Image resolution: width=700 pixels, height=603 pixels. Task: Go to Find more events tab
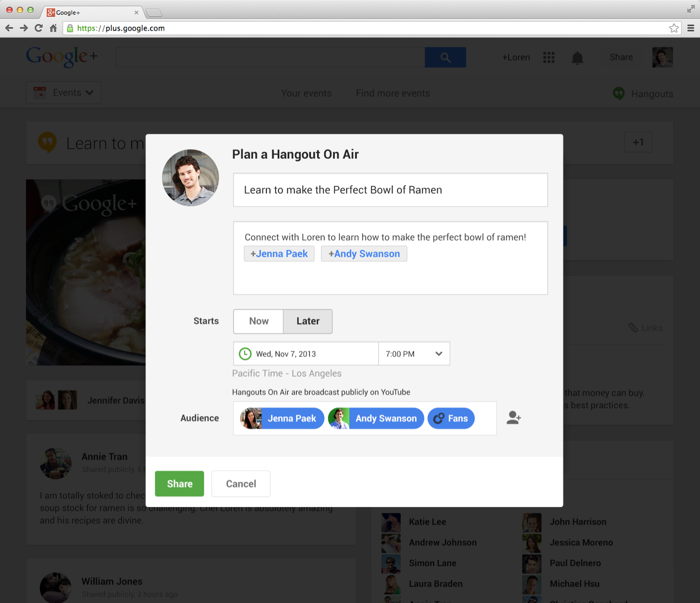pos(393,93)
